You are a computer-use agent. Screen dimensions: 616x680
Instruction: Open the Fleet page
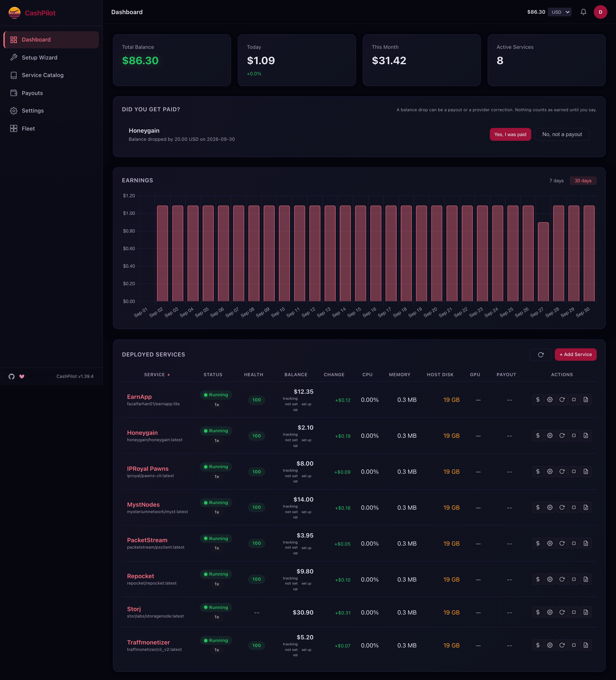click(51, 129)
